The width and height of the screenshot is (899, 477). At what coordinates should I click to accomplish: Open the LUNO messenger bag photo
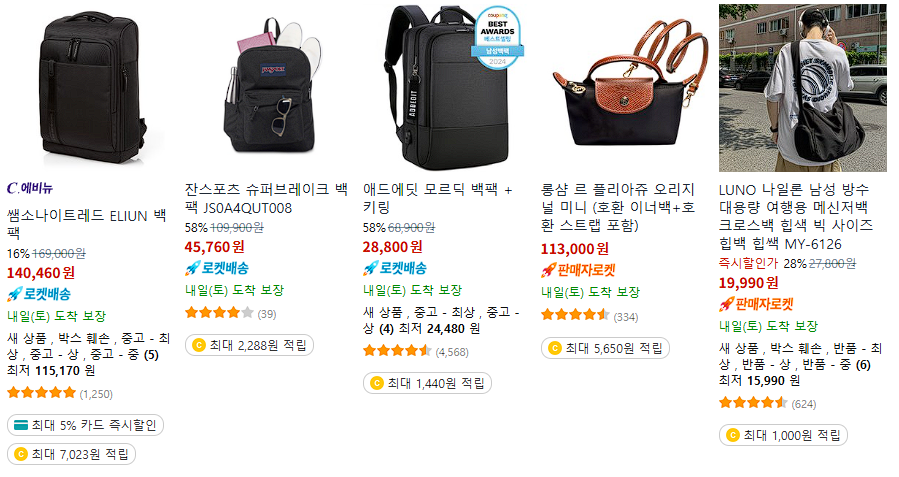coord(803,87)
